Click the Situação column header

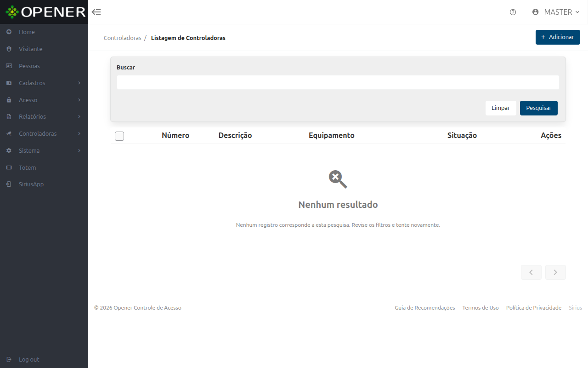click(x=462, y=136)
